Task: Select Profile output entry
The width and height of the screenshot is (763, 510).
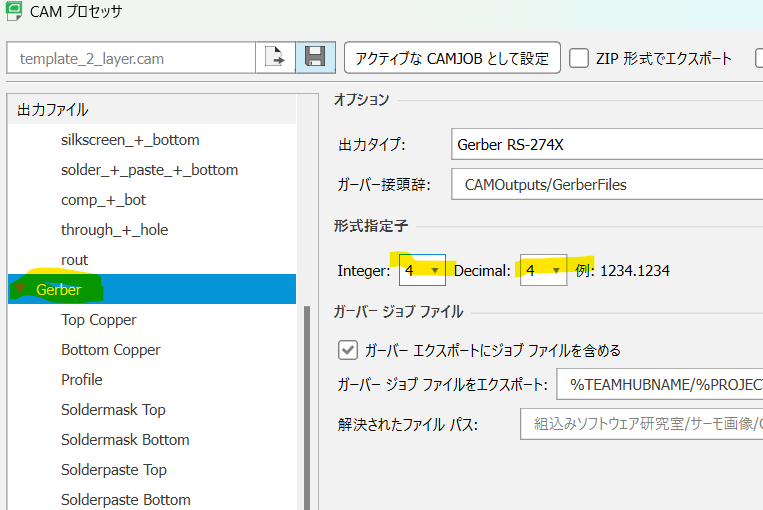Action: pos(82,380)
